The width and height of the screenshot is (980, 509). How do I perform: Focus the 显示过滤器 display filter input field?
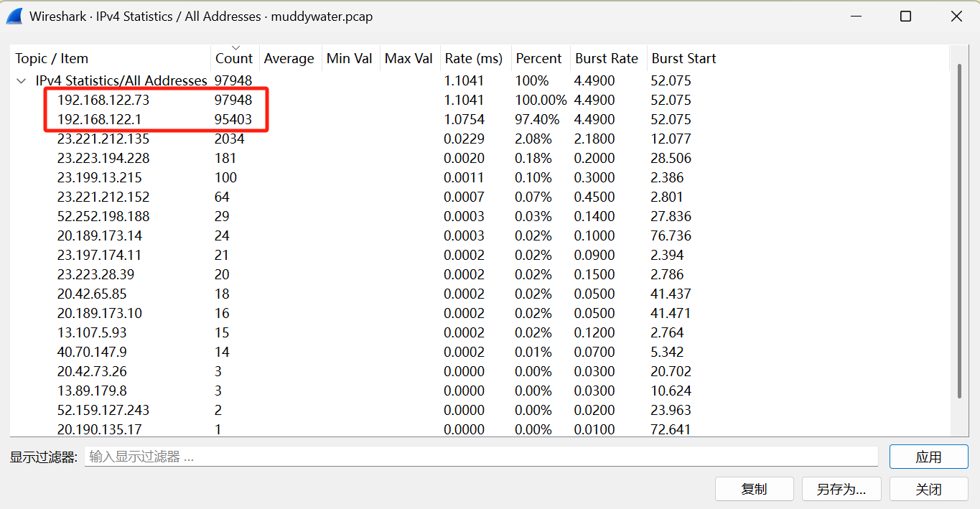tap(481, 457)
